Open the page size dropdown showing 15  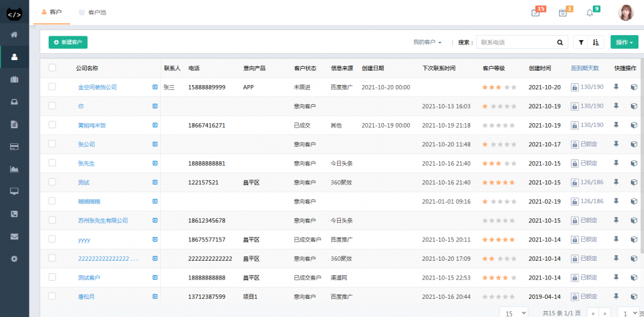513,312
